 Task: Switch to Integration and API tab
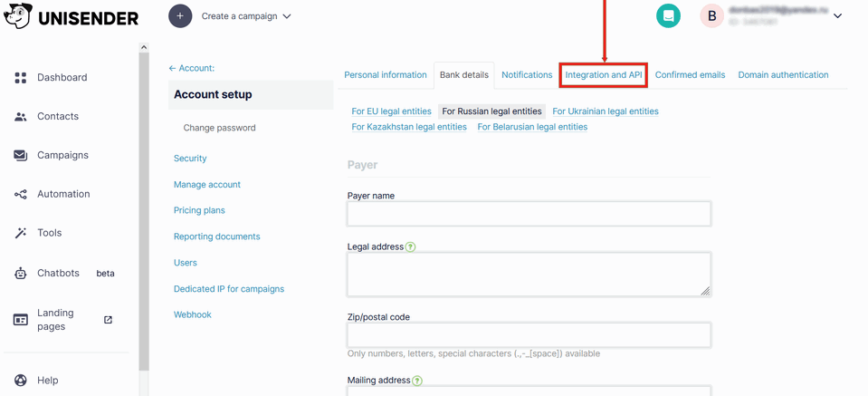[604, 75]
